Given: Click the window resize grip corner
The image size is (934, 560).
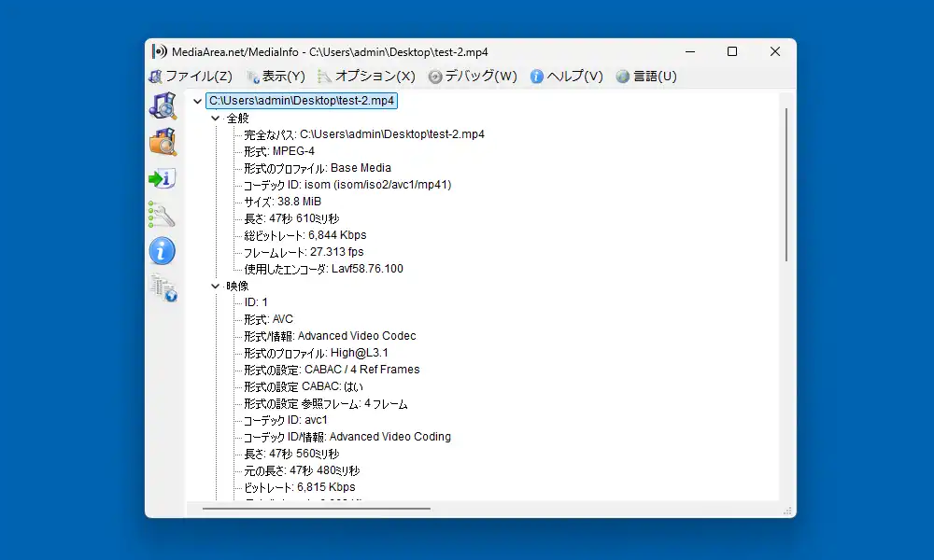Looking at the screenshot, I should click(x=787, y=511).
